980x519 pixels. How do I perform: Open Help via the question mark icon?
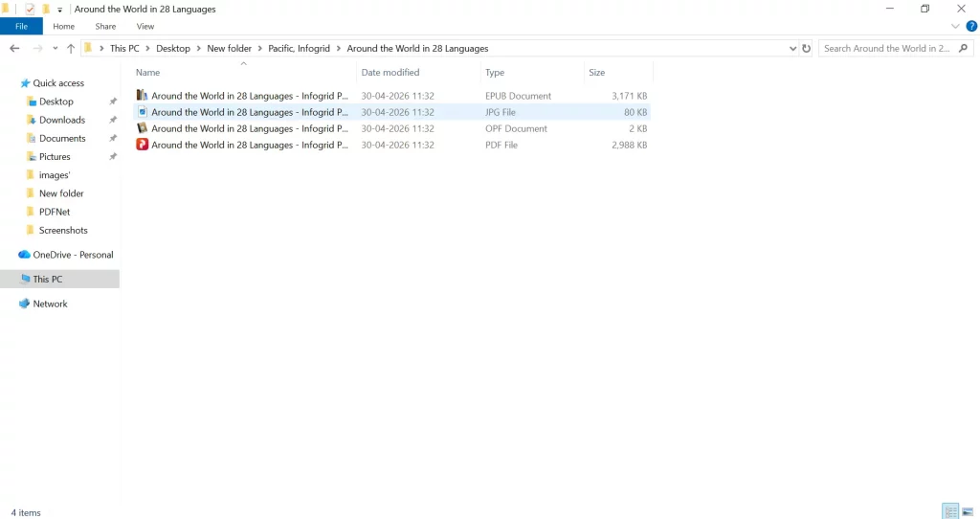click(971, 26)
